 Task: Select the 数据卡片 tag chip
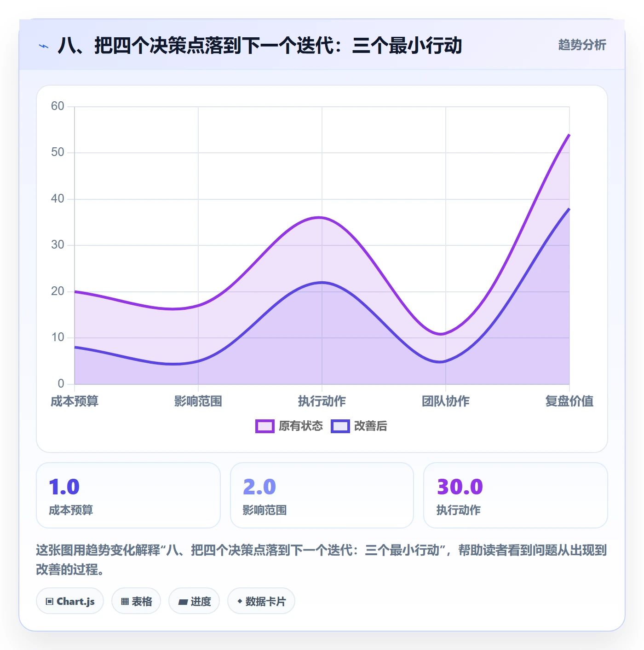click(x=261, y=601)
